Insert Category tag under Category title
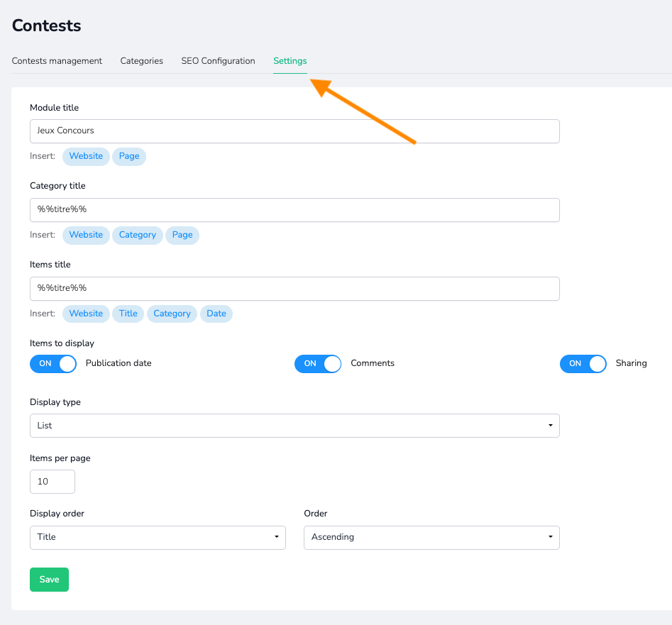 138,235
